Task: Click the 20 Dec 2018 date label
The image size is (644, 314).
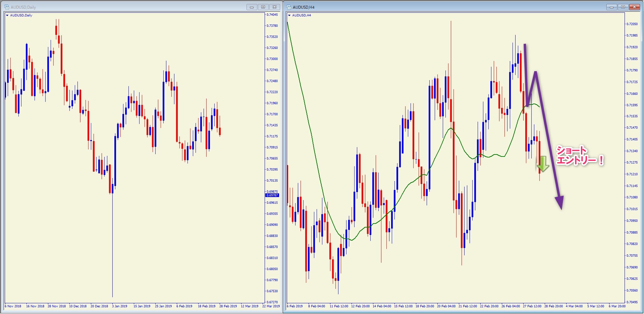Action: (x=99, y=306)
